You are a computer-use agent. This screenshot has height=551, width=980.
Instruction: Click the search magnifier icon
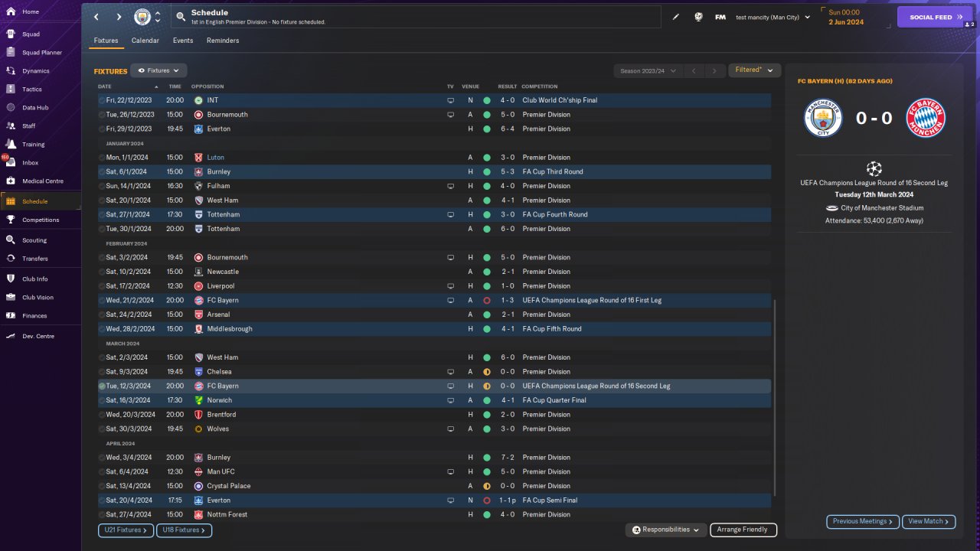point(180,16)
